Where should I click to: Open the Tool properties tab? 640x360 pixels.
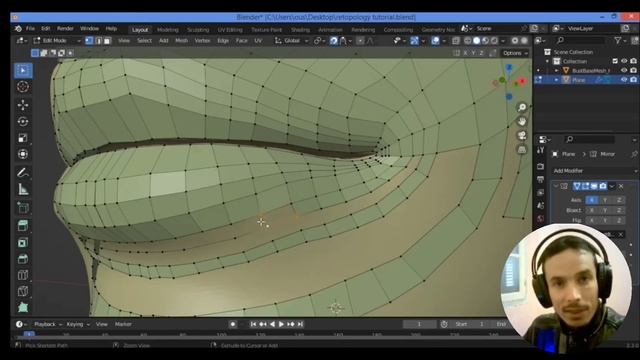click(x=541, y=150)
